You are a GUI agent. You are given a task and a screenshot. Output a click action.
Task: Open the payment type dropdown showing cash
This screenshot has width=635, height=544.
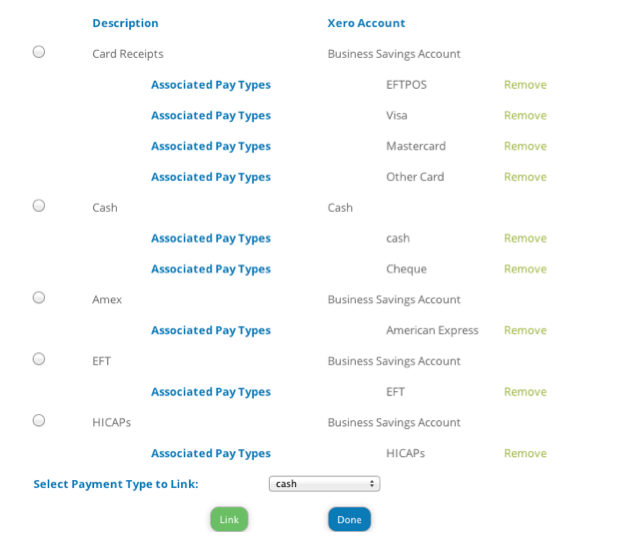[x=324, y=484]
